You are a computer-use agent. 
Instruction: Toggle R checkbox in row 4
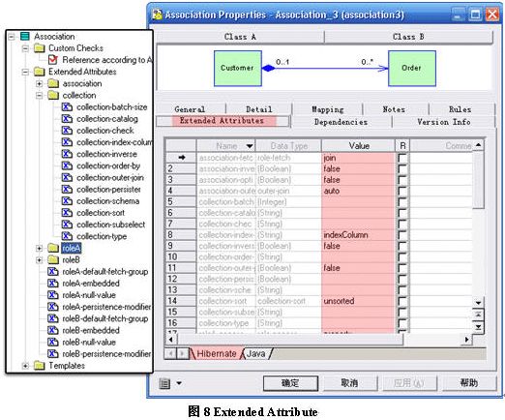[x=402, y=191]
